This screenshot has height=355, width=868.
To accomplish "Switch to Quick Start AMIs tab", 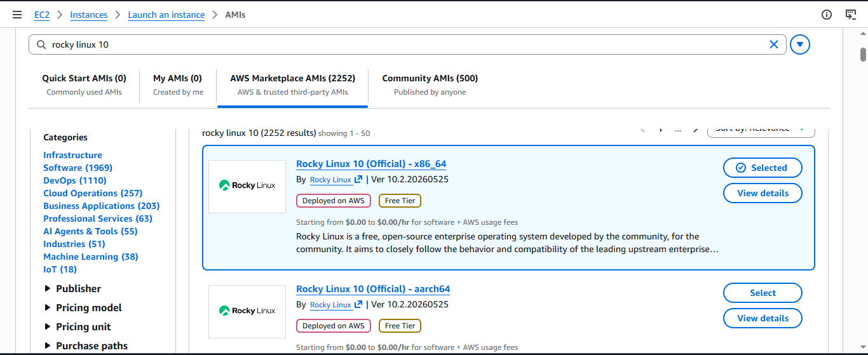I will pyautogui.click(x=84, y=84).
